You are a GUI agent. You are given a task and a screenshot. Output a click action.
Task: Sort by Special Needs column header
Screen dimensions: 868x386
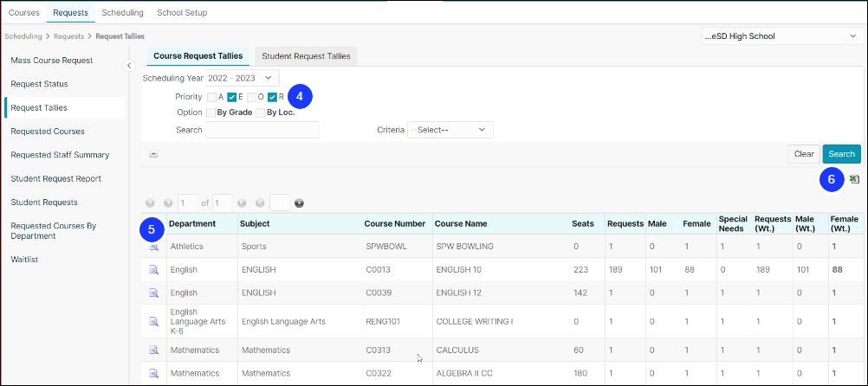point(733,224)
